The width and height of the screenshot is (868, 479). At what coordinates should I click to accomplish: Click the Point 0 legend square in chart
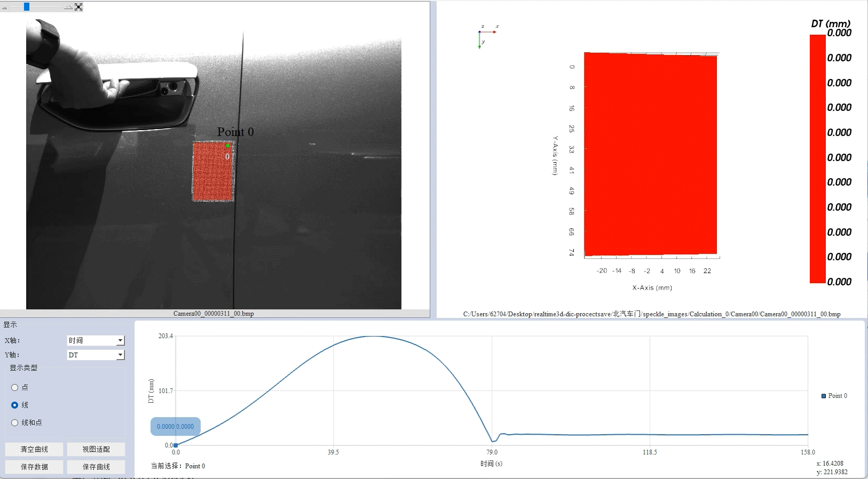coord(824,396)
